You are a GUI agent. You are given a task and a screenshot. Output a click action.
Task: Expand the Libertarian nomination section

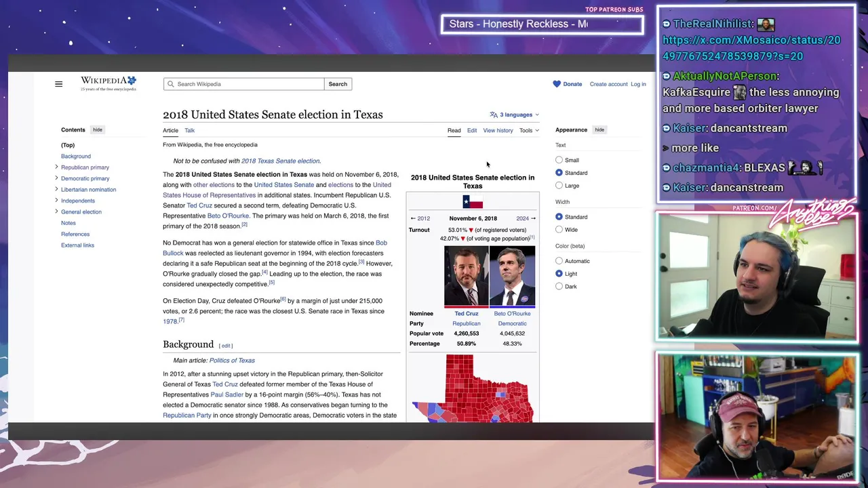tap(56, 189)
